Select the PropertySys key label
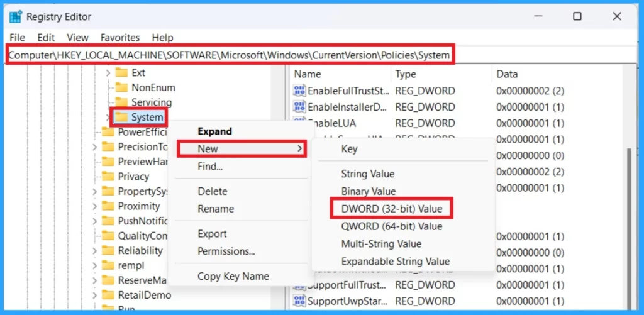Image resolution: width=644 pixels, height=315 pixels. (143, 191)
